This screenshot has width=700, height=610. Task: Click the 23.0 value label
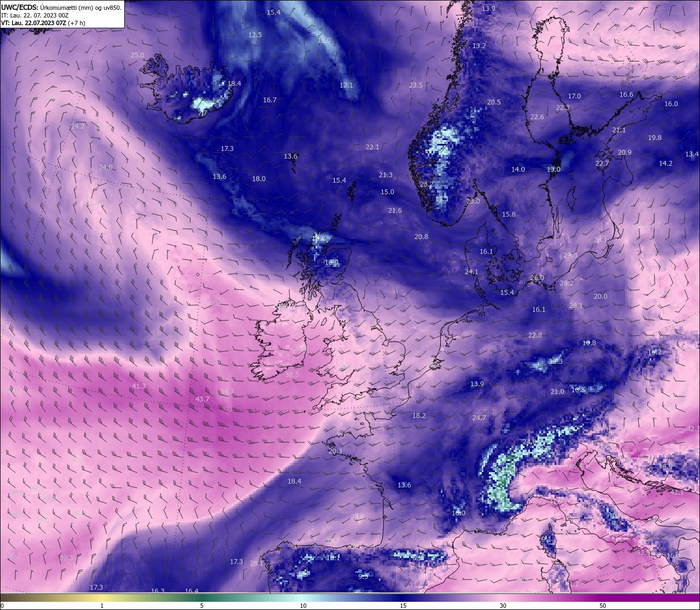[x=473, y=201]
